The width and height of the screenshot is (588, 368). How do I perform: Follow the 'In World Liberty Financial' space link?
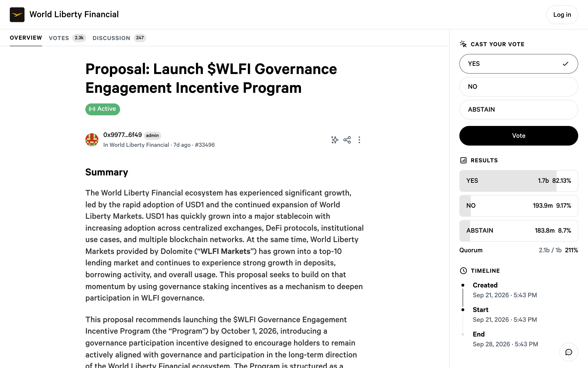pyautogui.click(x=136, y=145)
